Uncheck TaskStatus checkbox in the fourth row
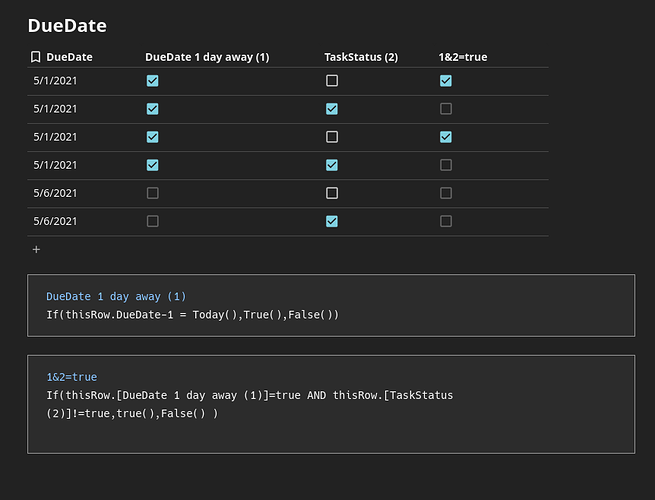 332,165
